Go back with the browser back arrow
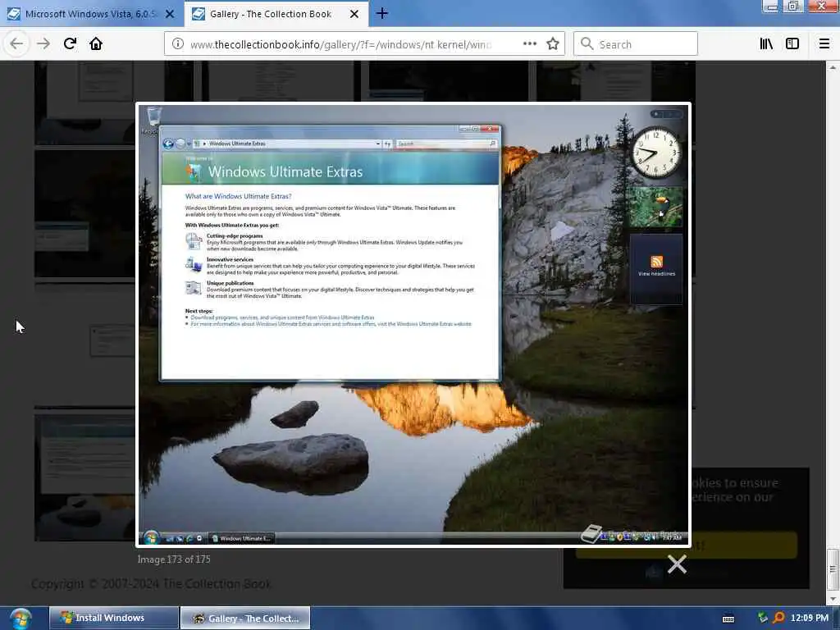The image size is (840, 630). click(16, 43)
